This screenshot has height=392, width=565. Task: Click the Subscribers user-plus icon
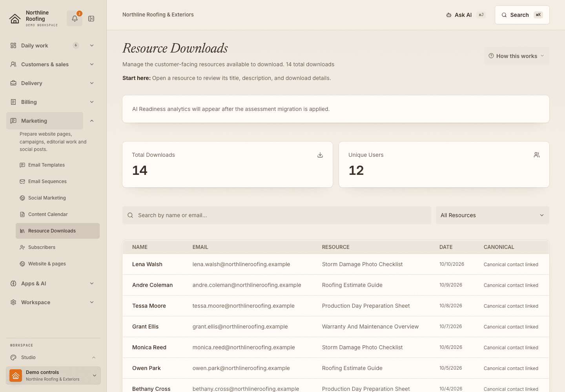pyautogui.click(x=22, y=247)
